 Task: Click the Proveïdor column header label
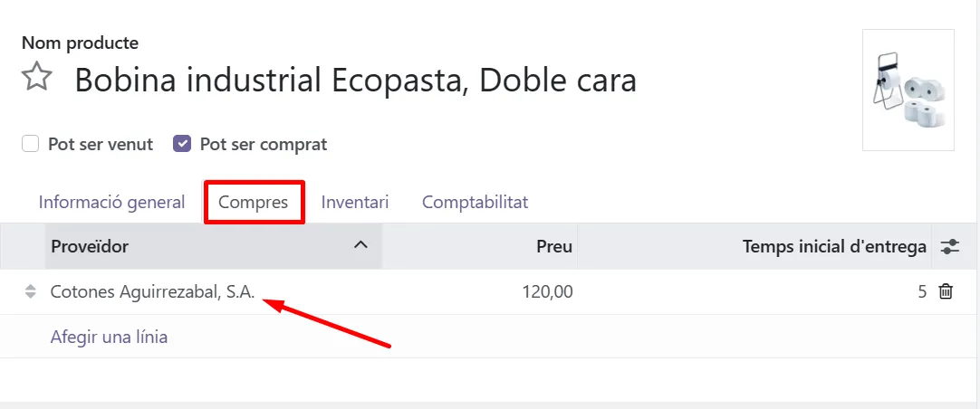click(x=90, y=246)
